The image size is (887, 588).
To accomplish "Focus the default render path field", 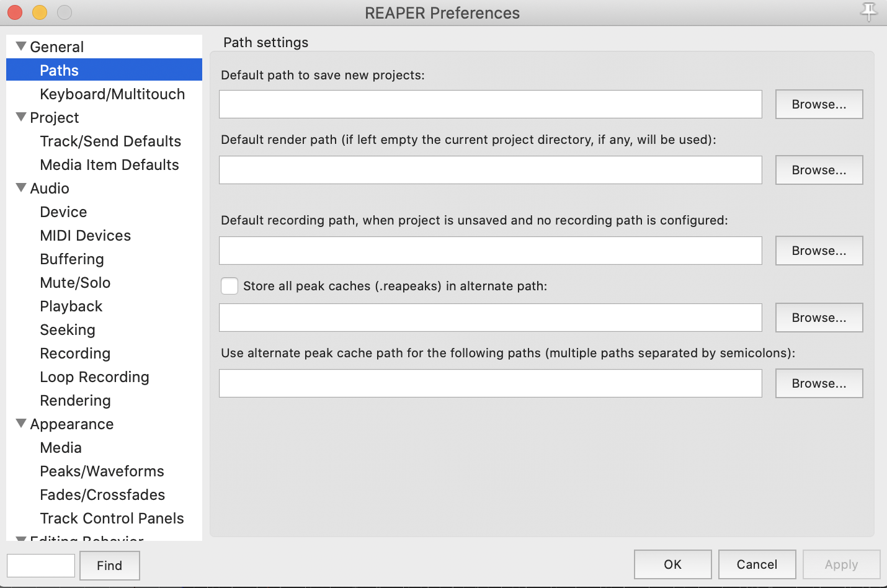I will tap(491, 170).
